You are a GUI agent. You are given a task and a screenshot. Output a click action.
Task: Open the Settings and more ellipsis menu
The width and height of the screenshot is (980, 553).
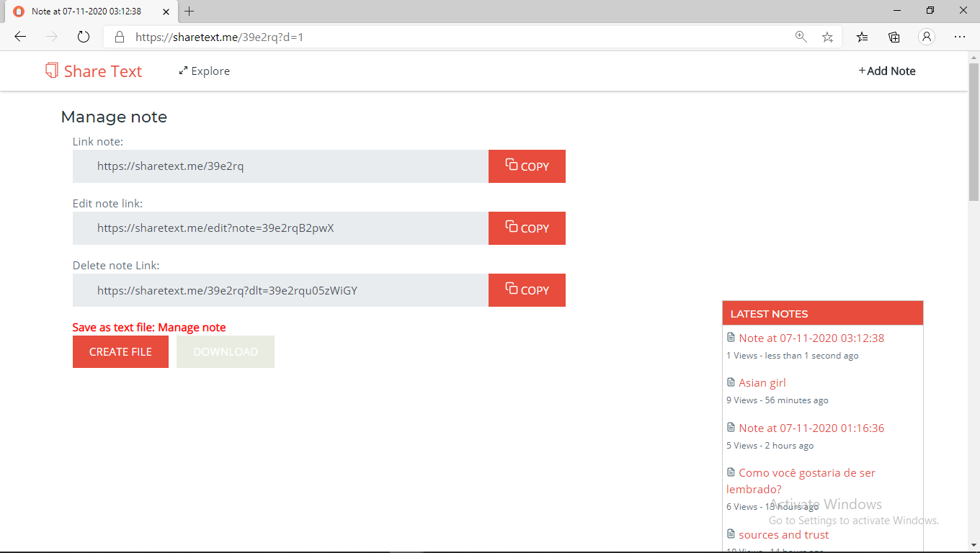coord(960,37)
